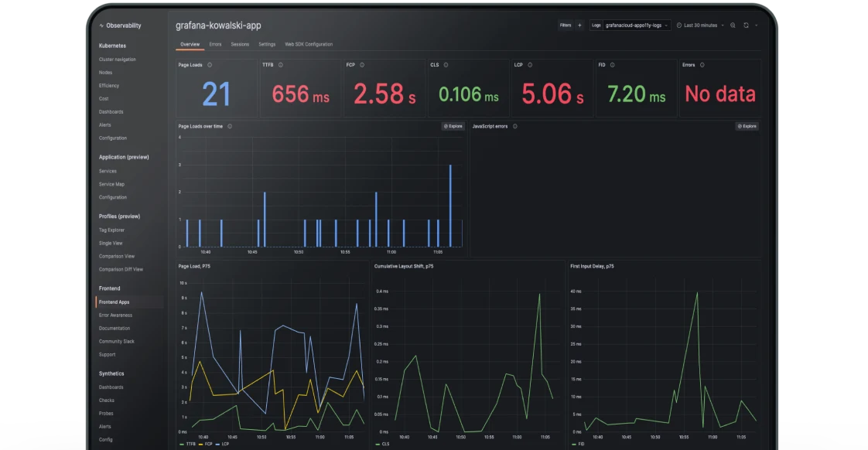Open Configuration under Application (preview)

pos(113,197)
